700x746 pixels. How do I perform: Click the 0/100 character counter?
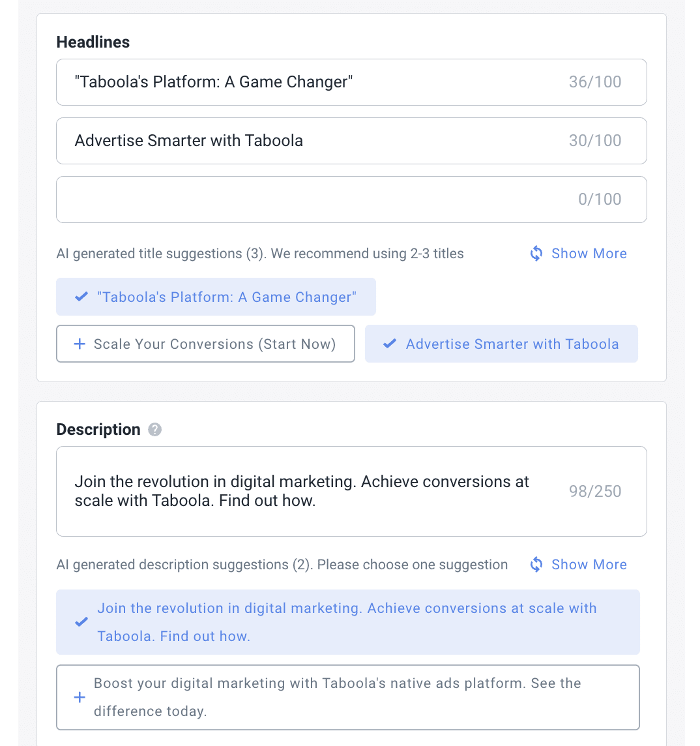click(x=599, y=199)
